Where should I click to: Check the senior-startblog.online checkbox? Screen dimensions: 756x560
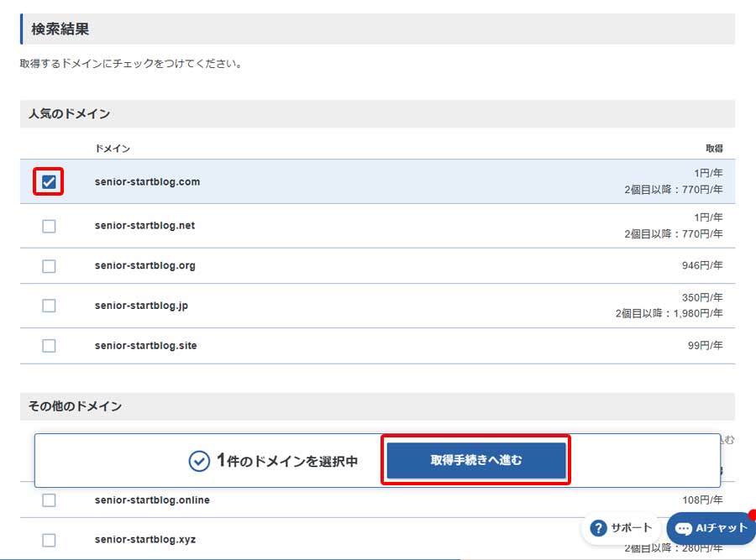[48, 500]
